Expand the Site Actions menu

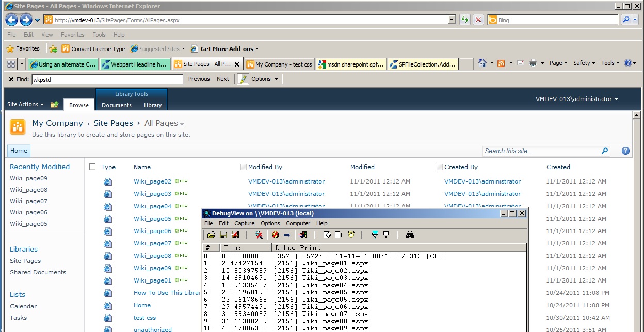(x=25, y=104)
